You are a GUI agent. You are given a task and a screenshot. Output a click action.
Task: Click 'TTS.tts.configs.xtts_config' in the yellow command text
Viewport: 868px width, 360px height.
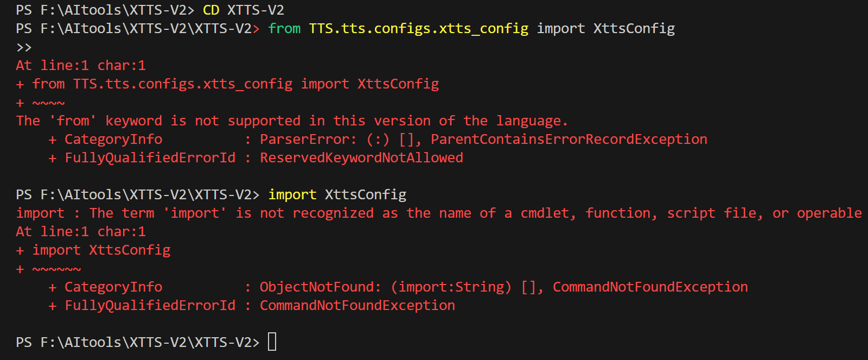418,28
